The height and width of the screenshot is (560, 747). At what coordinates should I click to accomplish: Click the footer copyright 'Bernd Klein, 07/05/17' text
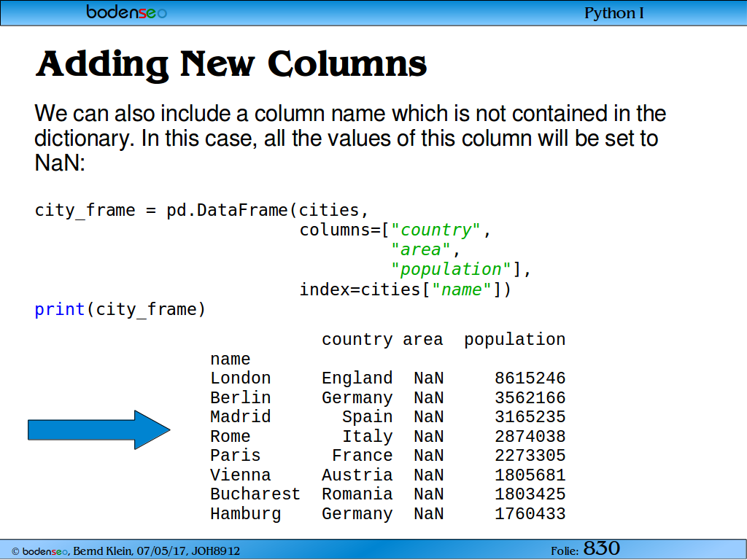[x=130, y=551]
